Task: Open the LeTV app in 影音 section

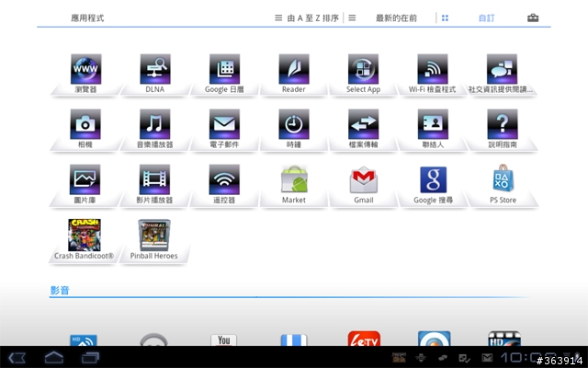Action: (x=364, y=339)
